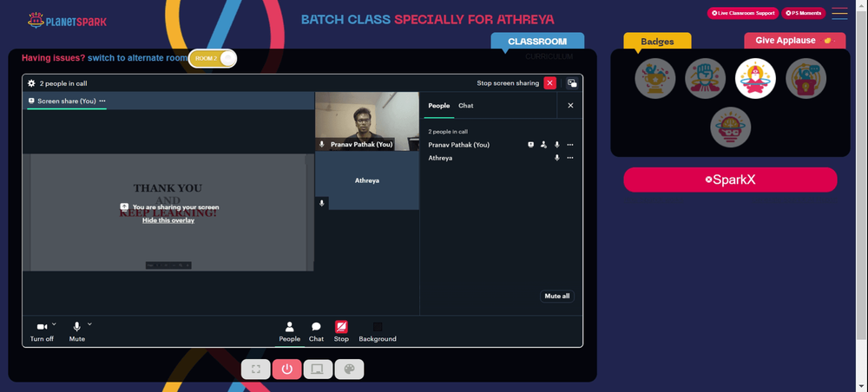Switch to the People tab in side panel
868x392 pixels.
(439, 106)
